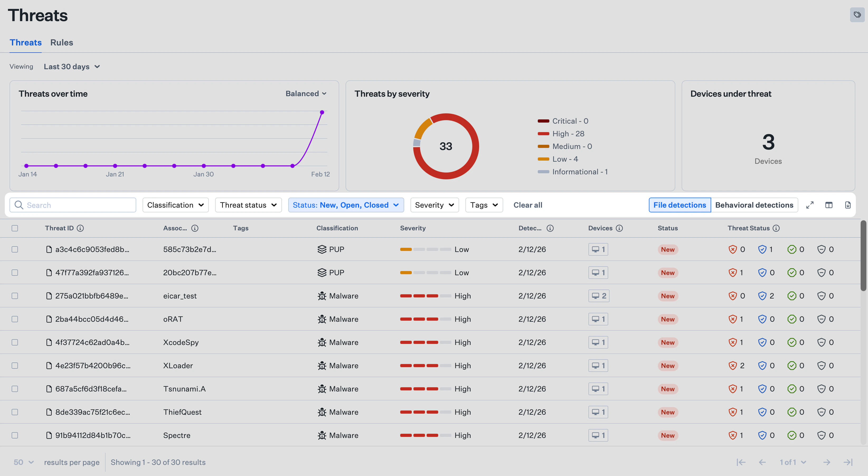Check the select-all checkbox in table header

(x=15, y=228)
